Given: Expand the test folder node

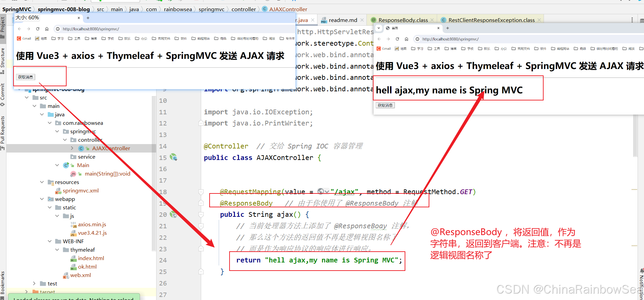Looking at the screenshot, I should click(x=34, y=283).
